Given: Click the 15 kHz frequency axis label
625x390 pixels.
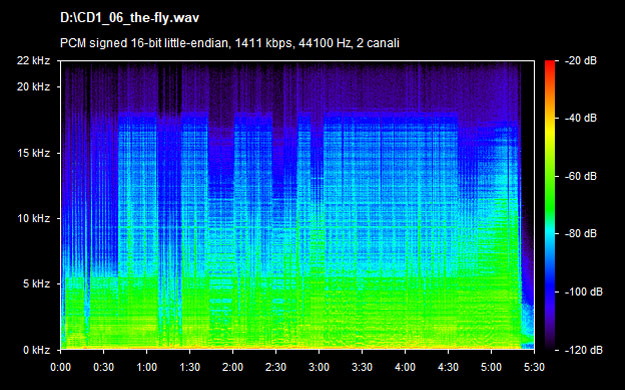Looking at the screenshot, I should (33, 153).
